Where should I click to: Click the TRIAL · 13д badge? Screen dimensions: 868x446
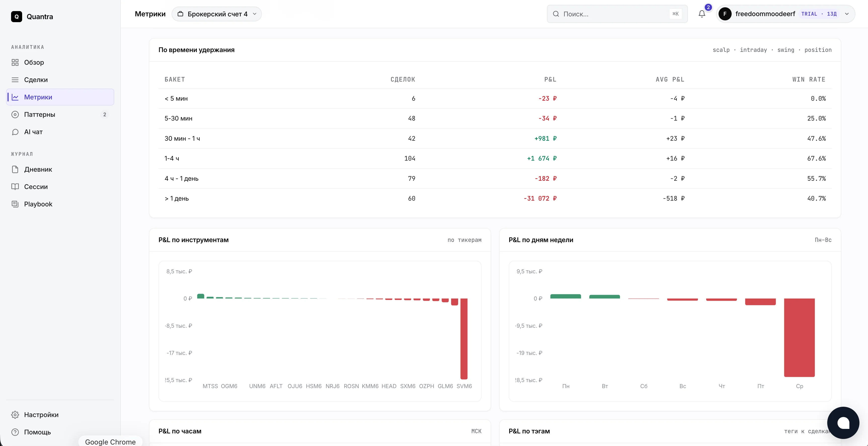click(x=819, y=14)
